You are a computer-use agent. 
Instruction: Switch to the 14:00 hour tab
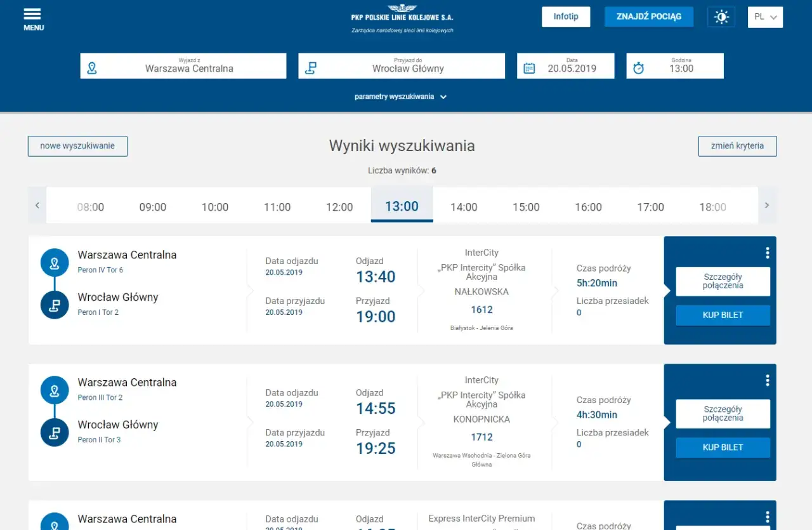click(x=464, y=206)
